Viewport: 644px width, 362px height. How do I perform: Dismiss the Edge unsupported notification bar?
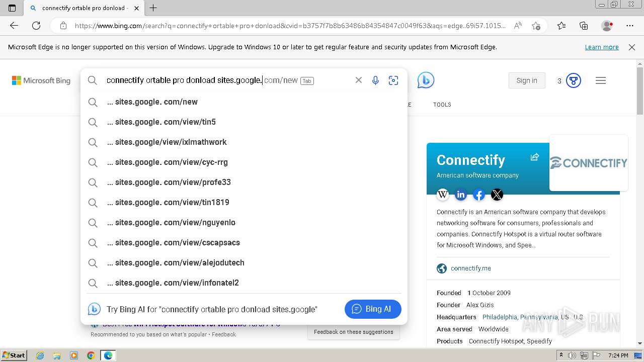pyautogui.click(x=632, y=47)
